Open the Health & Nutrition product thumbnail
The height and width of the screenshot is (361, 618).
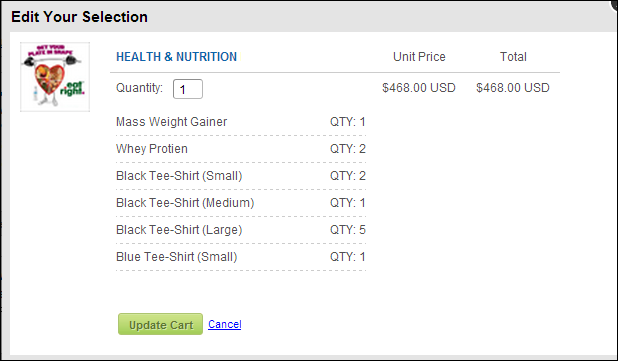(55, 77)
